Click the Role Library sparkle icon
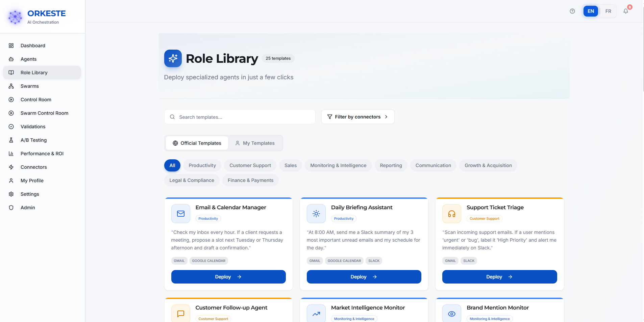 173,58
